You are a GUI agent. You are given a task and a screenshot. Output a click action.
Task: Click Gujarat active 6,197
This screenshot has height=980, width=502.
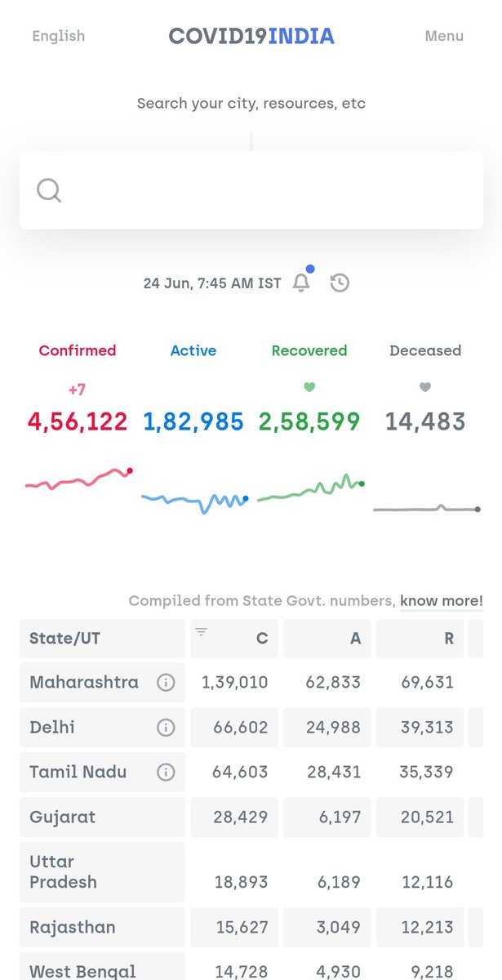(x=340, y=817)
